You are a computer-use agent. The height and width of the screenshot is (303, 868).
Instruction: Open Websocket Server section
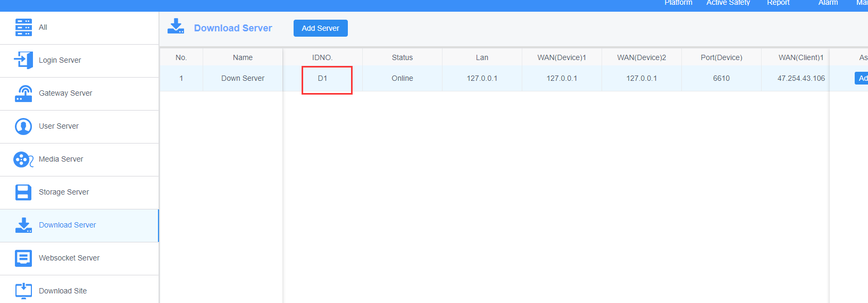pyautogui.click(x=79, y=258)
